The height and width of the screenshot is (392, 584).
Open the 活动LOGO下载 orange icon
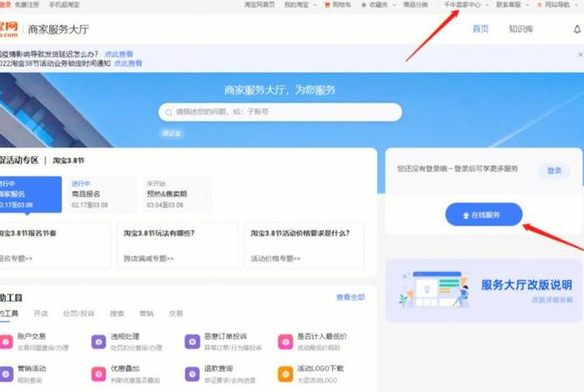(285, 374)
